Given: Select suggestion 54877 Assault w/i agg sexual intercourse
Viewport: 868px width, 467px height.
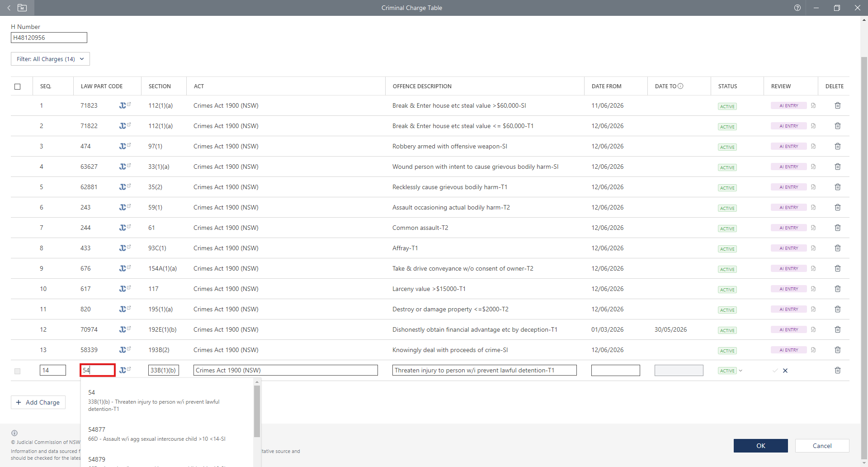Looking at the screenshot, I should coord(167,434).
